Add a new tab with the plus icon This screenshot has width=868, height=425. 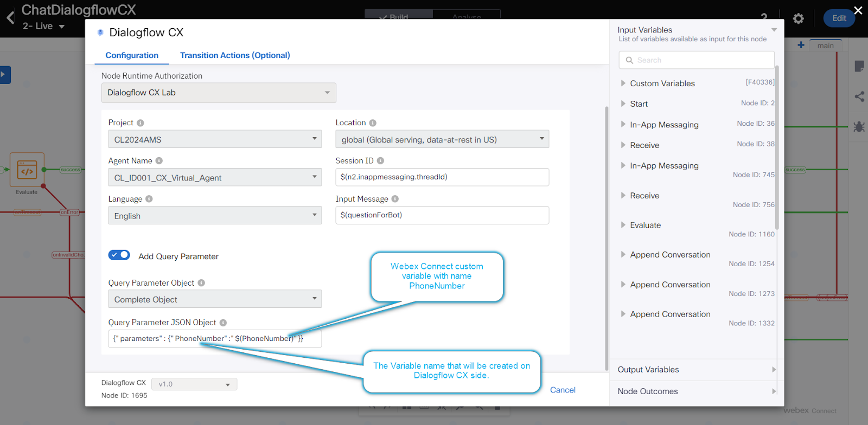click(801, 45)
